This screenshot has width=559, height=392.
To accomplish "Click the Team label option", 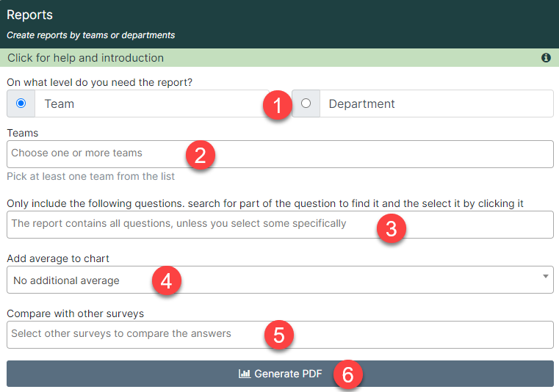I will point(59,104).
